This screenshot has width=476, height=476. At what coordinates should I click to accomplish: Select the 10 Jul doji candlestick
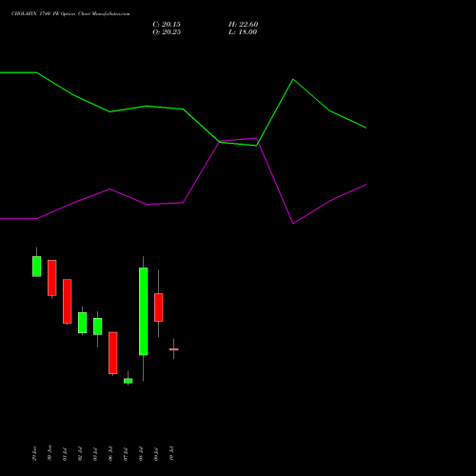tap(174, 349)
